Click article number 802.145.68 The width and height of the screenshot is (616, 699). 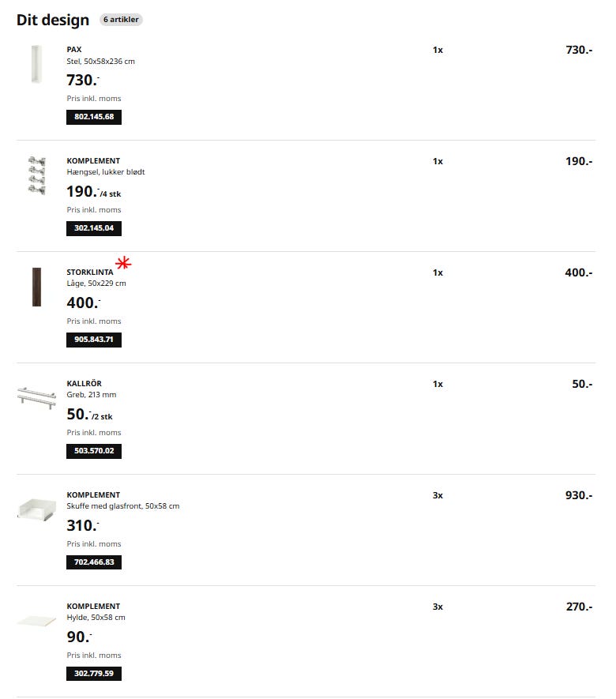94,118
